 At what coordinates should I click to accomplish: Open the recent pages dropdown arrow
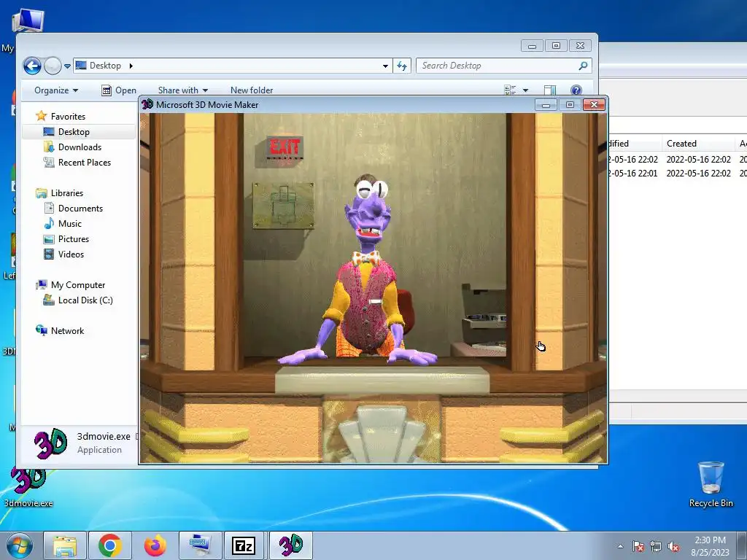[68, 66]
